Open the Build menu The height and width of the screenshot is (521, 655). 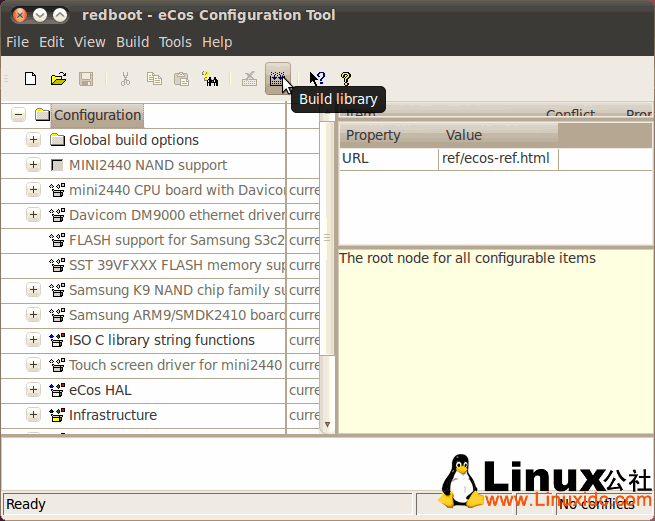point(132,42)
